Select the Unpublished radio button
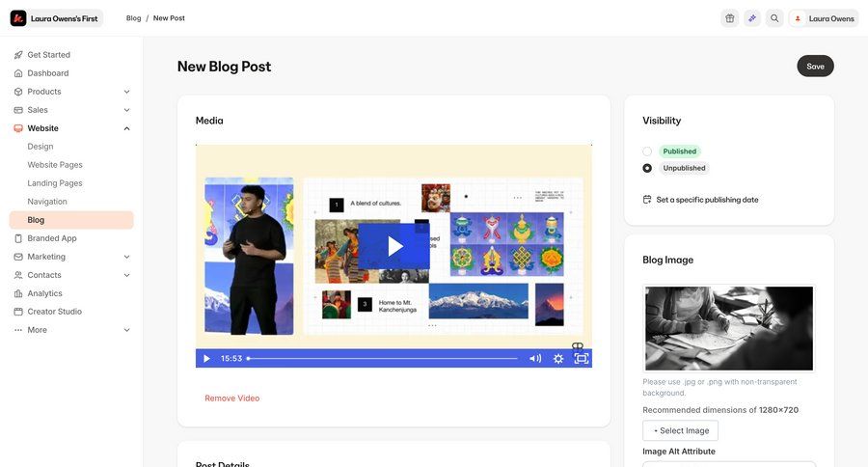The height and width of the screenshot is (467, 868). pos(647,168)
